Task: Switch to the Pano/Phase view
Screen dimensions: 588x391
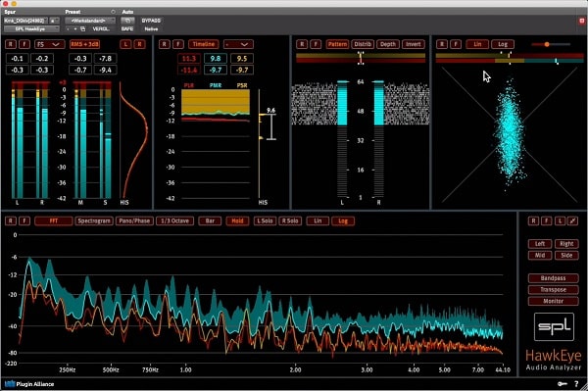Action: coord(134,220)
